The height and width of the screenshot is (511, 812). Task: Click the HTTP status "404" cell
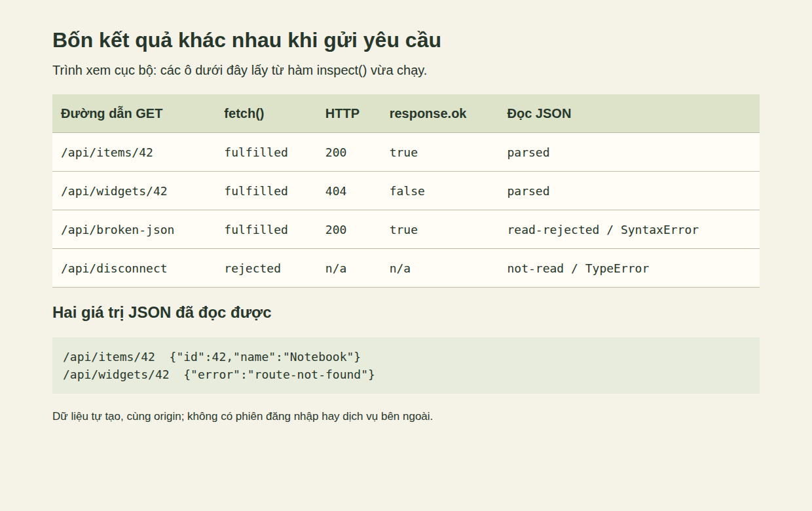tap(350, 191)
